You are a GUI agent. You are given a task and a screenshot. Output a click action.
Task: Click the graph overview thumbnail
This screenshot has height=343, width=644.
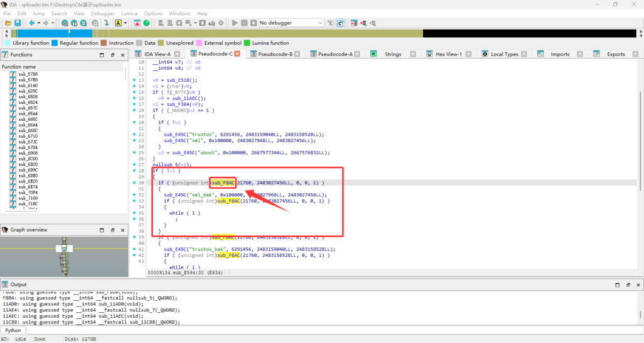[65, 256]
